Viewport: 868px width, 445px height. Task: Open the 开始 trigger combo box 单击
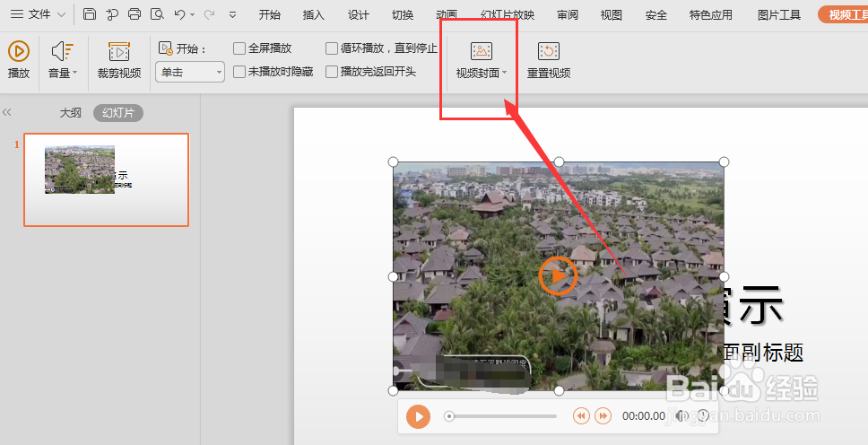[x=190, y=72]
